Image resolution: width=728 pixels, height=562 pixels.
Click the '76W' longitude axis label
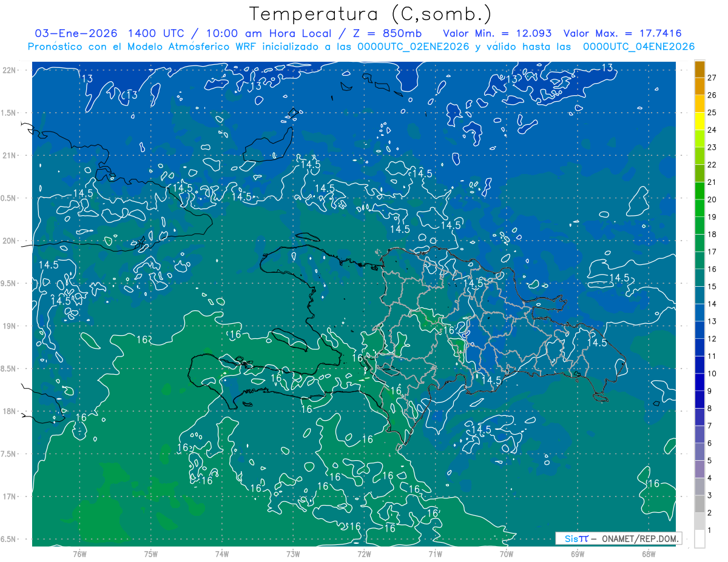click(79, 554)
